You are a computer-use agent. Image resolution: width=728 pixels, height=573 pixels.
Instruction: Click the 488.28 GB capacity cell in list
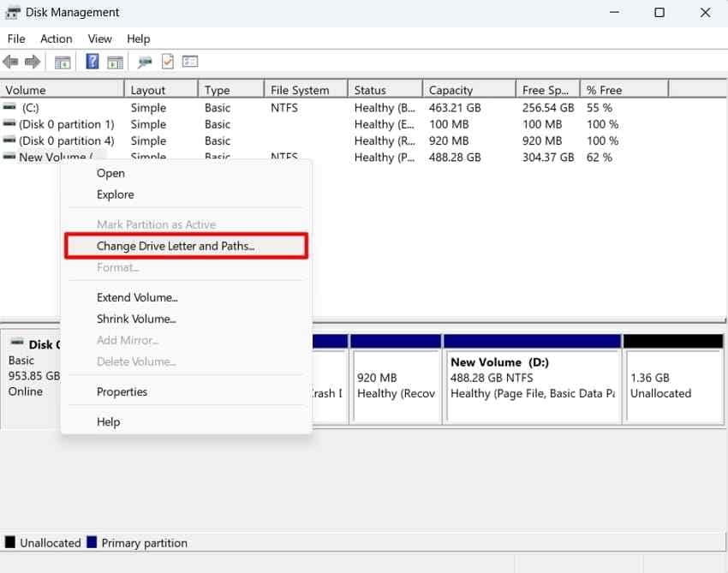(x=455, y=158)
